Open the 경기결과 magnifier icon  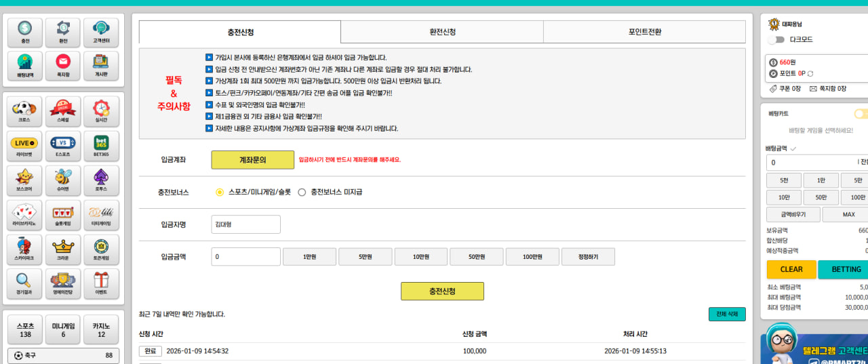click(x=25, y=284)
